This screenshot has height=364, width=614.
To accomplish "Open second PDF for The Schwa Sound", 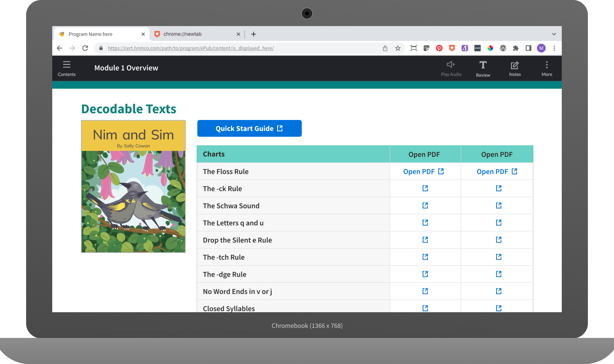I will tap(499, 206).
